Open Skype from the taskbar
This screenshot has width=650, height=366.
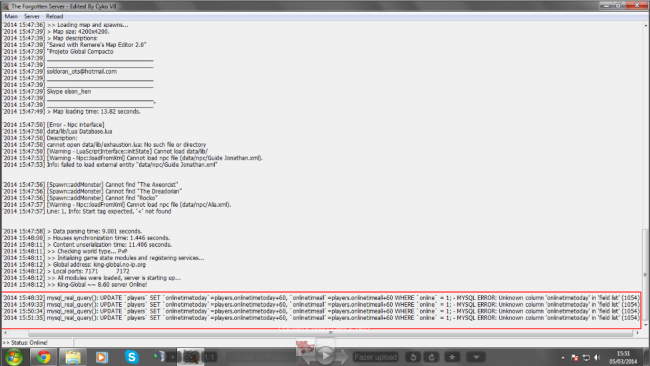pos(131,357)
